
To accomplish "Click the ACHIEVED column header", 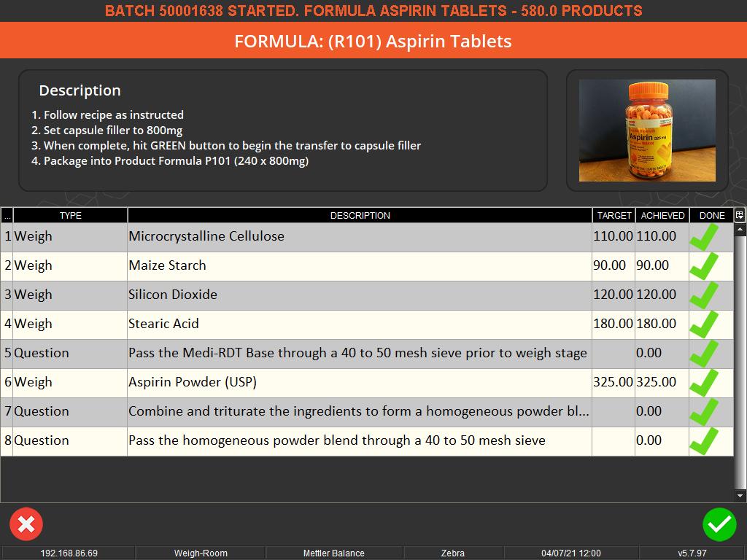I will (x=662, y=215).
